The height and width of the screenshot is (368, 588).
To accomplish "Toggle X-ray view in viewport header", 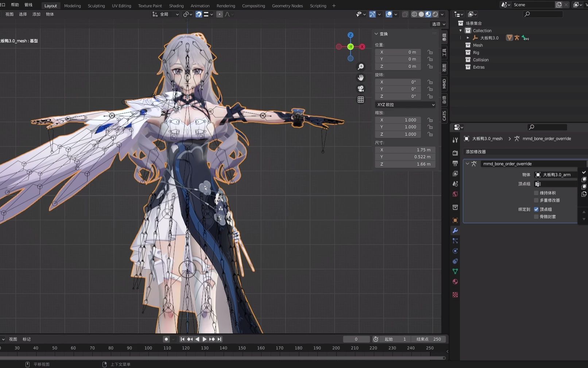I will [x=405, y=14].
